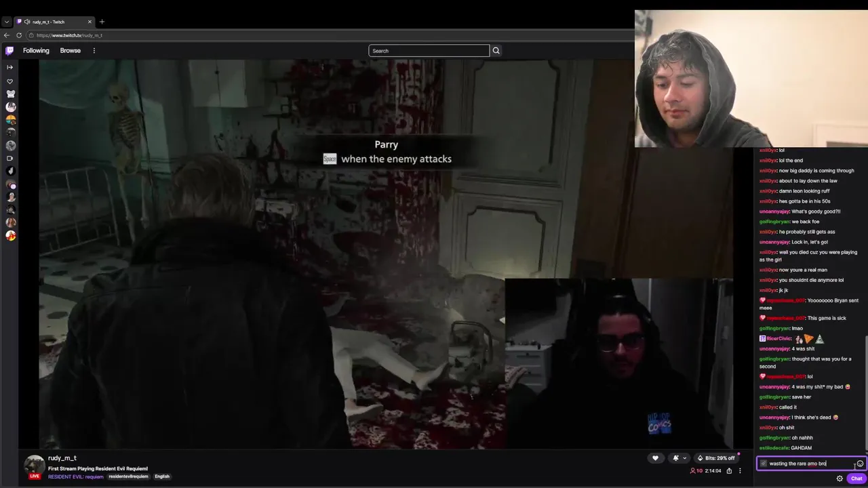Open the first sidebar channel avatar below heart
This screenshot has height=488, width=868.
tap(10, 94)
